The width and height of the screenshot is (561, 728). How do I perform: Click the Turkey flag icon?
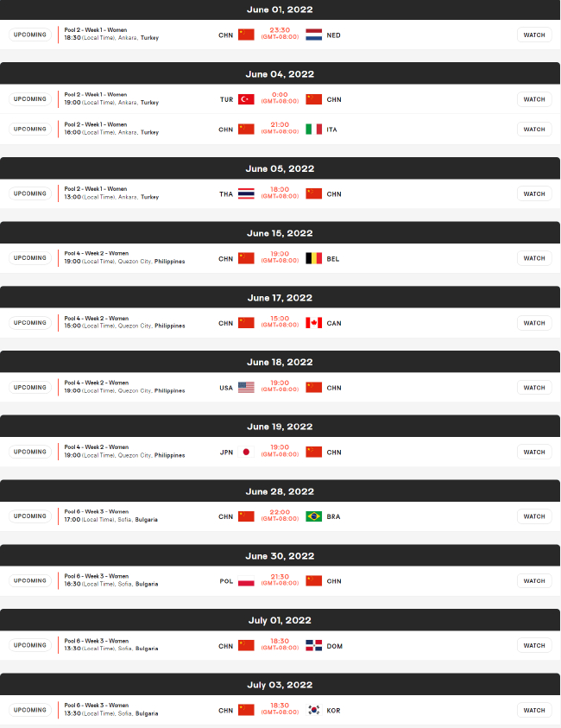tap(246, 99)
